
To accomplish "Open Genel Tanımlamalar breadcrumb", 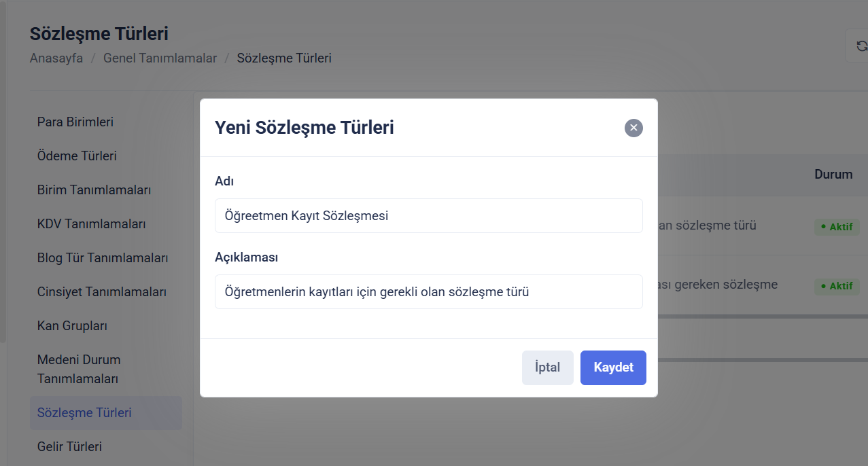I will [160, 58].
